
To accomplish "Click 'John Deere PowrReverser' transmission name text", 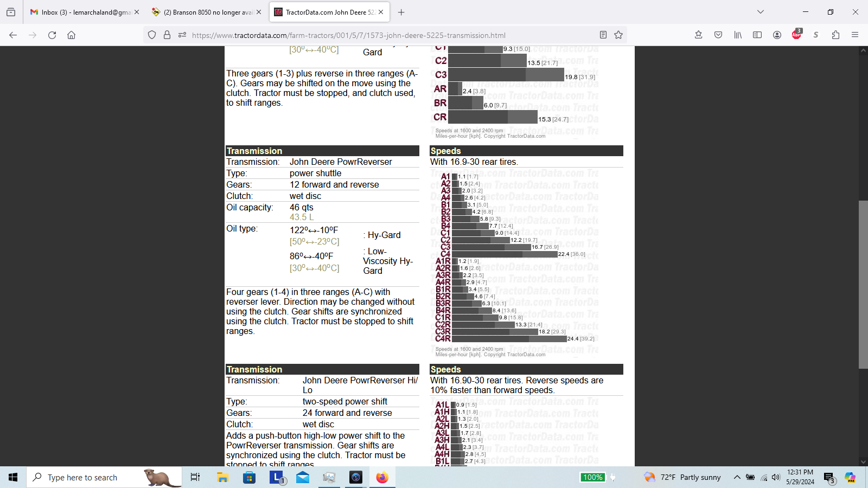I will [341, 162].
